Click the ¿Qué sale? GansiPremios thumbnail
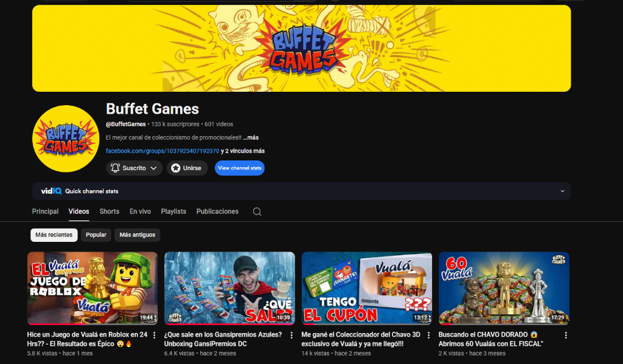This screenshot has height=364, width=623. pos(229,288)
